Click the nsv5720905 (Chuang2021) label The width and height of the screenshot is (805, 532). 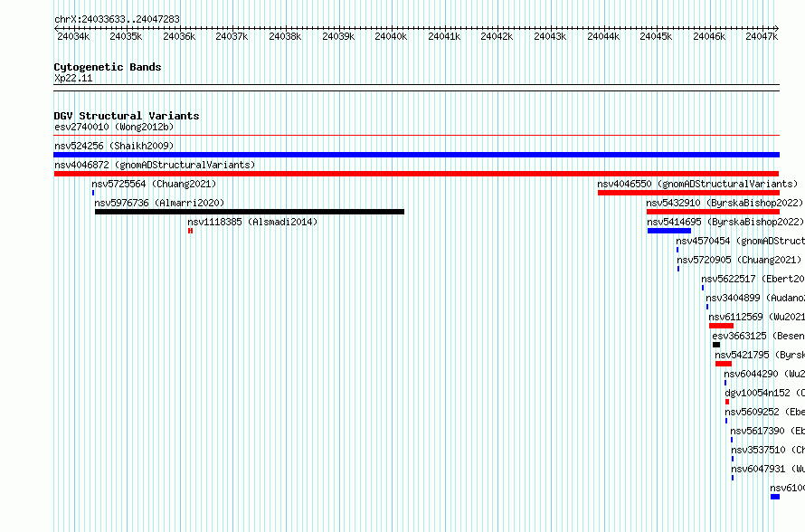coord(739,260)
